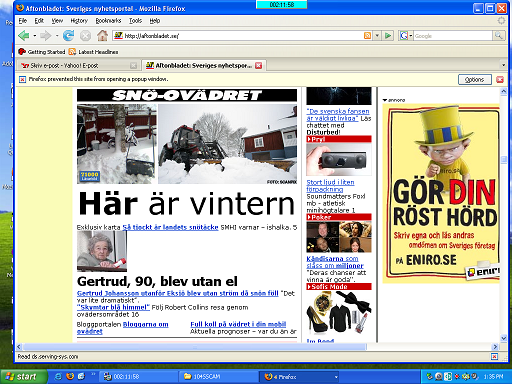Open the Latest Headlines feed bookmark
The image size is (512, 384).
93,52
